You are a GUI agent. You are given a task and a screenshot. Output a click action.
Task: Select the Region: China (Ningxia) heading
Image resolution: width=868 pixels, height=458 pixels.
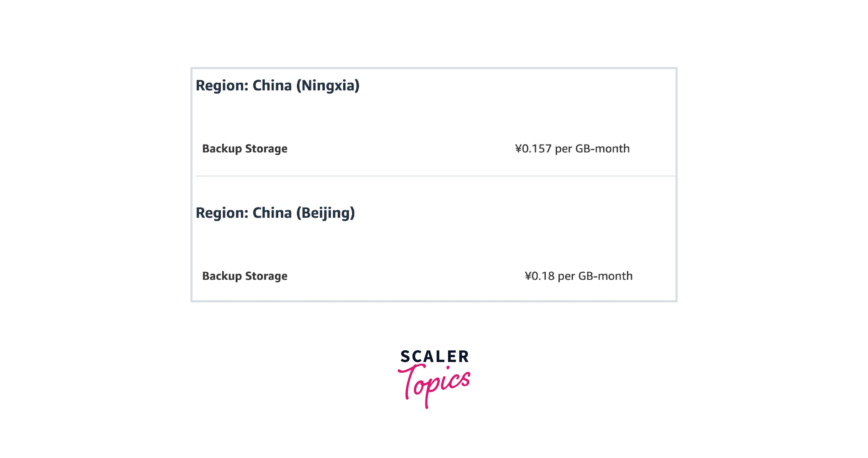click(x=277, y=86)
